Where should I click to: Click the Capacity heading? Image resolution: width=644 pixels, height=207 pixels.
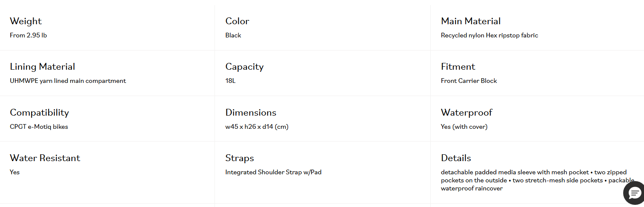pyautogui.click(x=244, y=67)
